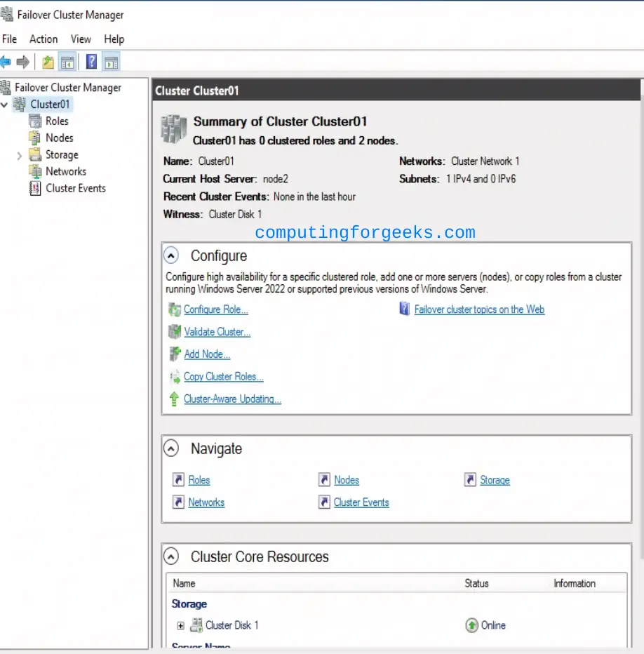This screenshot has width=644, height=654.
Task: Collapse the Navigate section
Action: pyautogui.click(x=171, y=448)
